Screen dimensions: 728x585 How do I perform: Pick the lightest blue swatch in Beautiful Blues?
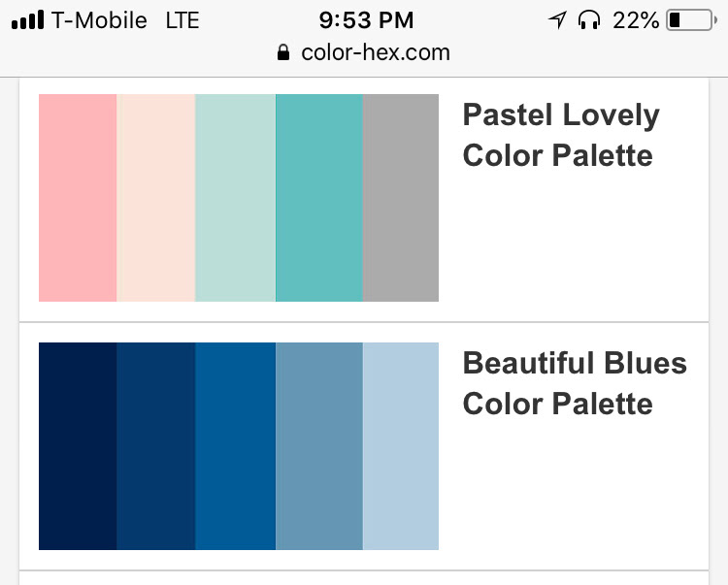click(401, 446)
